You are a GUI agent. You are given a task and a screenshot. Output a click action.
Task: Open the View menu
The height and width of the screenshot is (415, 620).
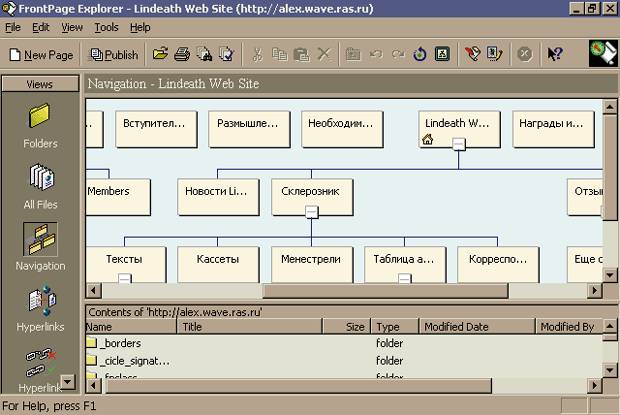[72, 27]
